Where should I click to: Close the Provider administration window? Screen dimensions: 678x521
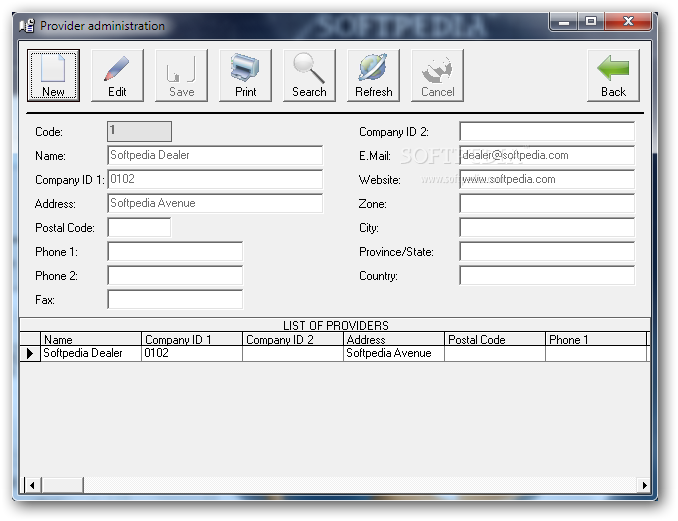pyautogui.click(x=628, y=22)
